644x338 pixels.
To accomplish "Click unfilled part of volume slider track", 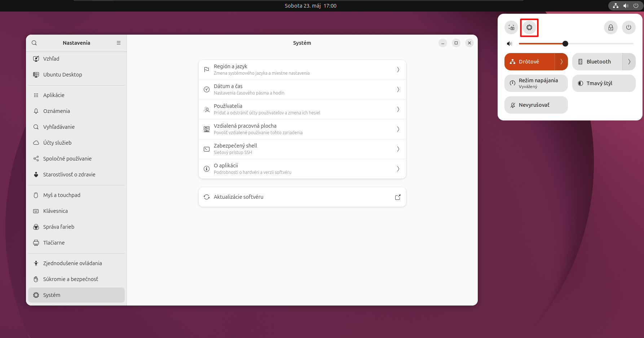I will point(601,44).
